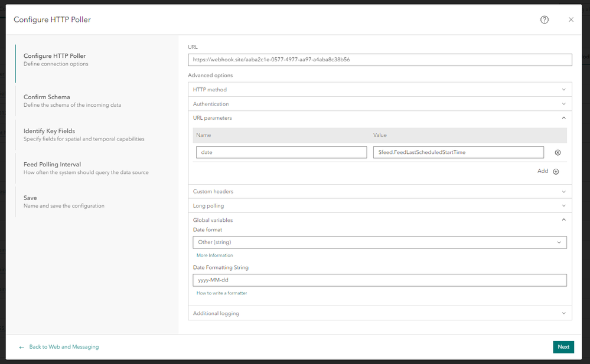Open the How to write a formatter link
This screenshot has height=364, width=590.
(221, 293)
